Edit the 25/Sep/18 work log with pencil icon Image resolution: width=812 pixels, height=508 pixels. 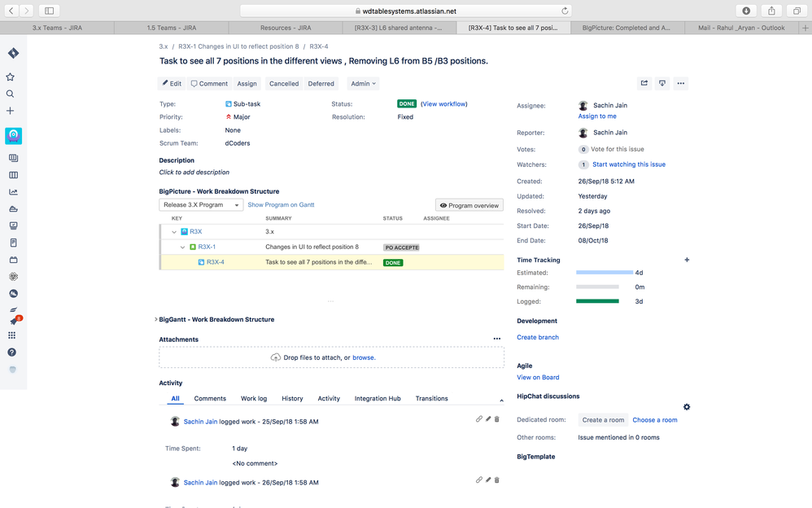(x=488, y=418)
